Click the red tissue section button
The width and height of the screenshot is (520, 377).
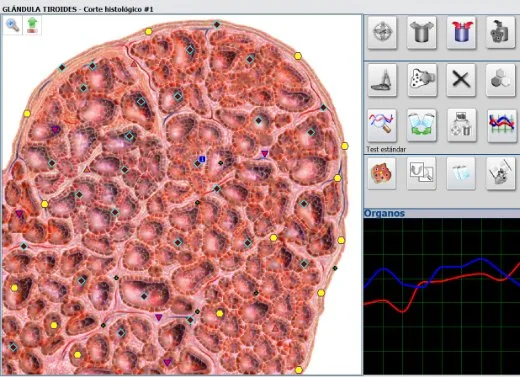[x=382, y=173]
